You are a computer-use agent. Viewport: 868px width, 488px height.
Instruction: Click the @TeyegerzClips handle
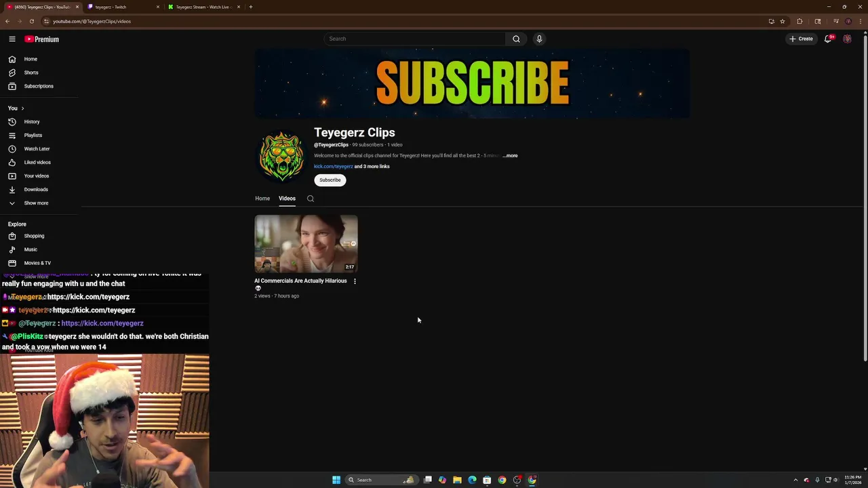331,145
